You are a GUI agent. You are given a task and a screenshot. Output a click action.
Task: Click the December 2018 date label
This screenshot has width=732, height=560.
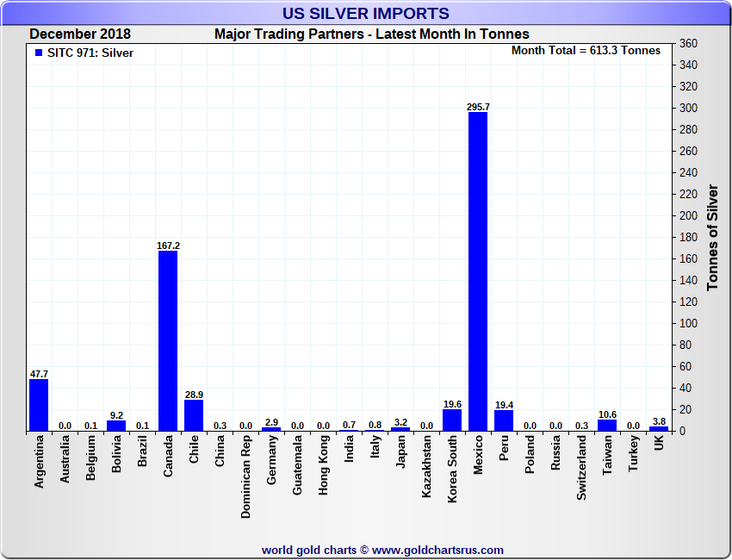80,34
